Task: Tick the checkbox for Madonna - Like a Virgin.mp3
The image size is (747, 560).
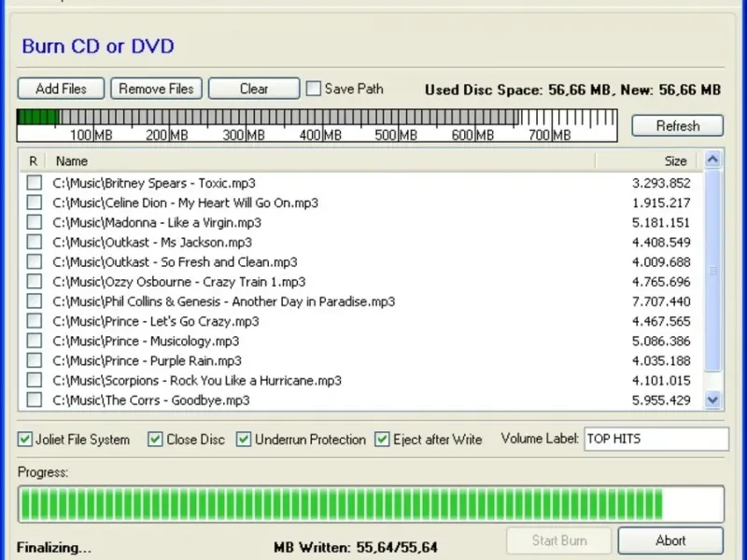Action: pyautogui.click(x=35, y=222)
